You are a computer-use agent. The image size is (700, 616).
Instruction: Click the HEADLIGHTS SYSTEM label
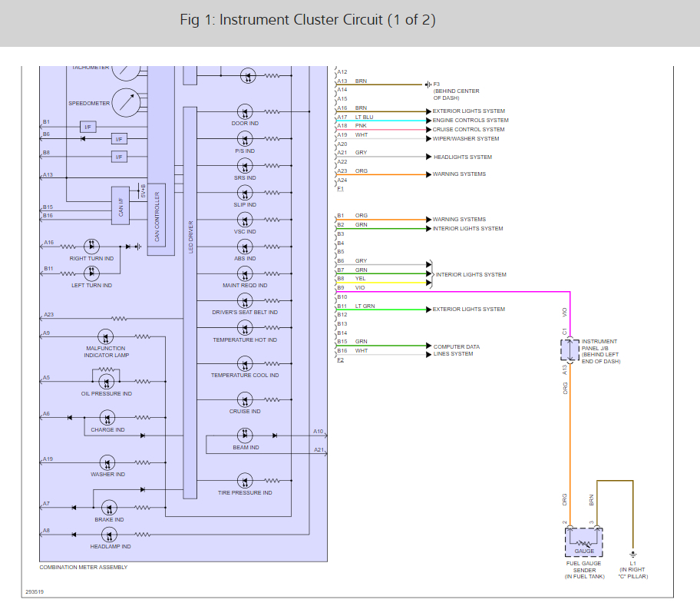[x=463, y=157]
